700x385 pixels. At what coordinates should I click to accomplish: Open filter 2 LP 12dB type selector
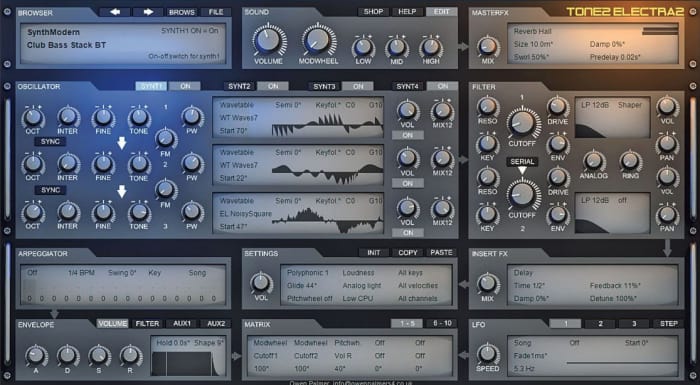click(x=595, y=201)
